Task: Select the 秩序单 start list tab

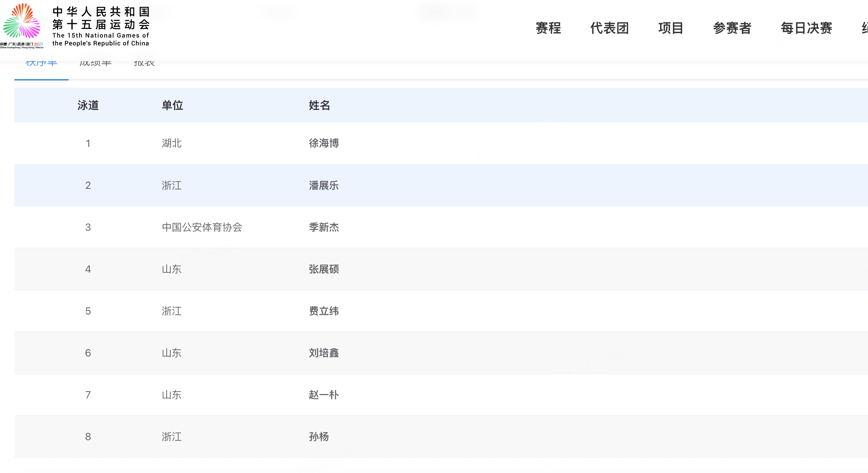Action: tap(41, 64)
